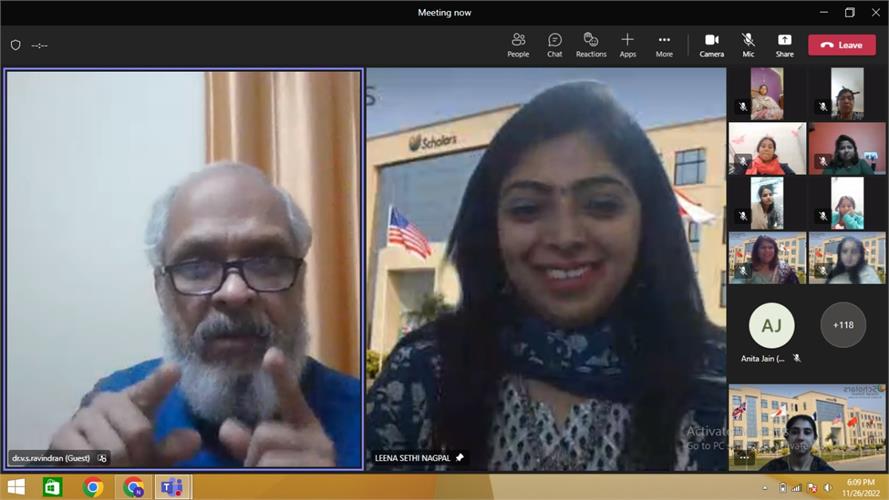
Task: Toggle the Mic mute button
Action: pos(748,44)
